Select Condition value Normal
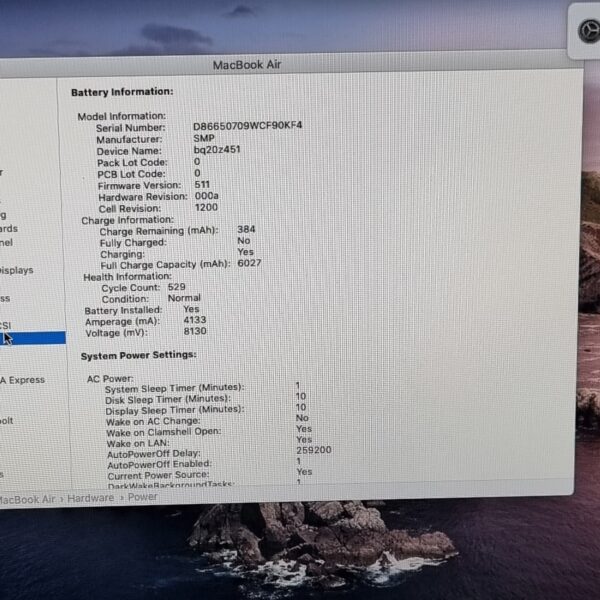The image size is (600, 600). [184, 298]
